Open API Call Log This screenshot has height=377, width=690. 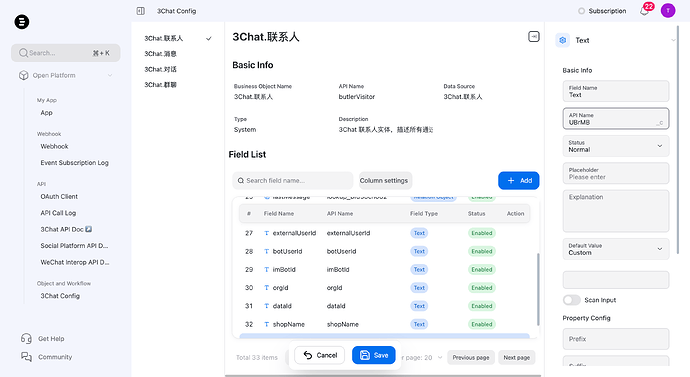click(x=58, y=213)
